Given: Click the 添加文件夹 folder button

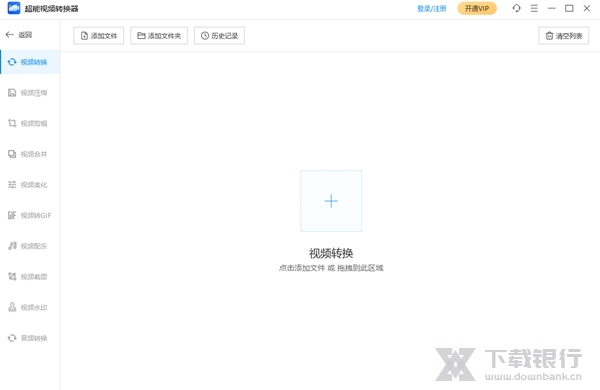Looking at the screenshot, I should click(x=159, y=36).
